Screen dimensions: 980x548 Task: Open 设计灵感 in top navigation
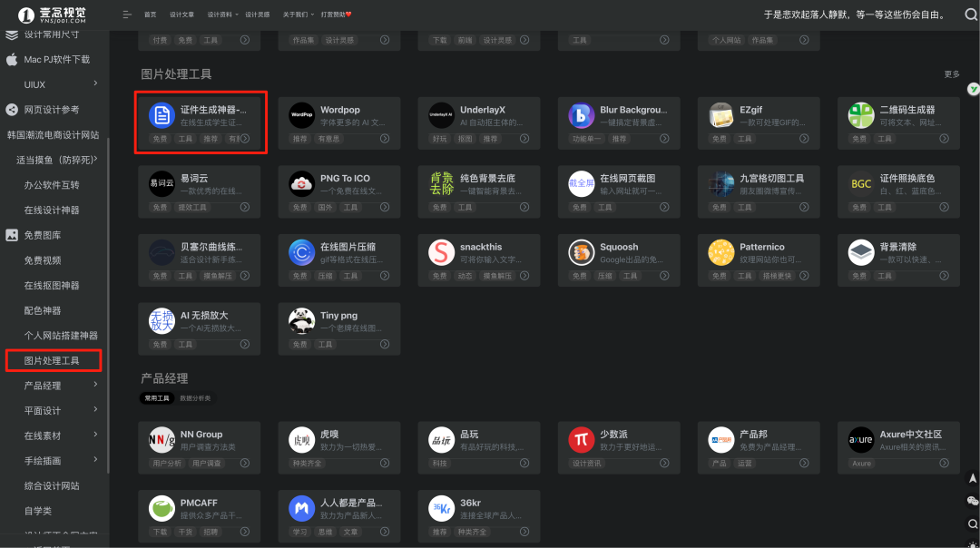(258, 15)
